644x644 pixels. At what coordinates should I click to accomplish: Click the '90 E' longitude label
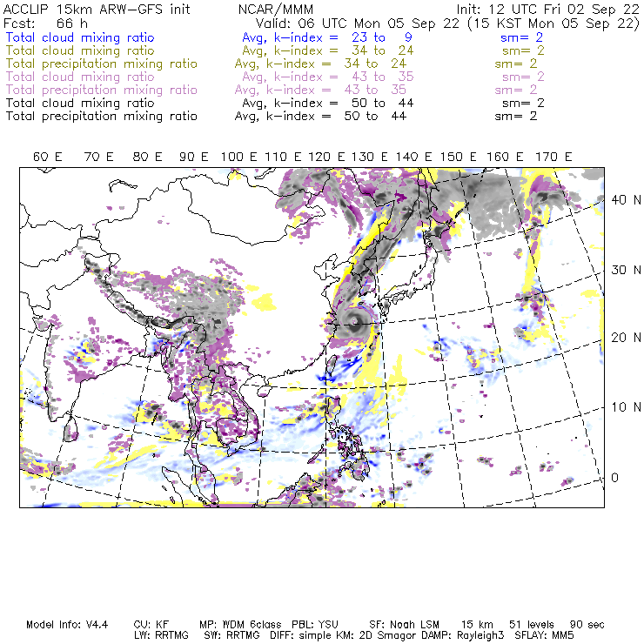pos(194,157)
